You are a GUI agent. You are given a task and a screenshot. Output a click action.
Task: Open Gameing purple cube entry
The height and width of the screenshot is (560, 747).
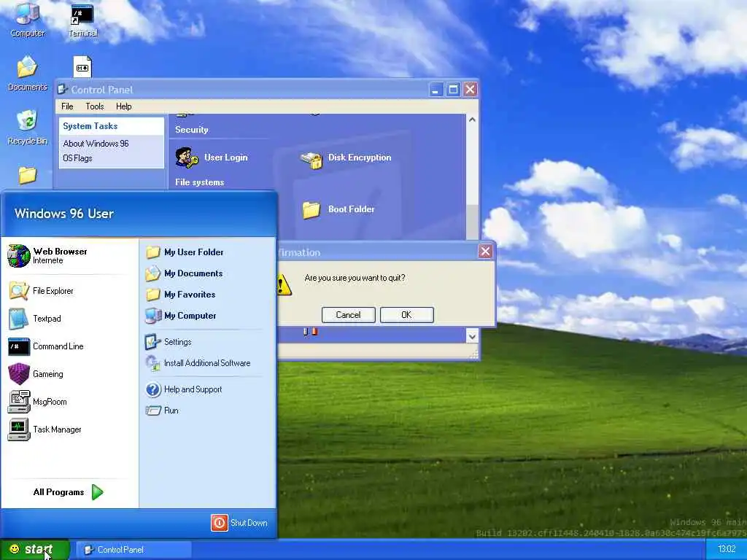[69, 374]
